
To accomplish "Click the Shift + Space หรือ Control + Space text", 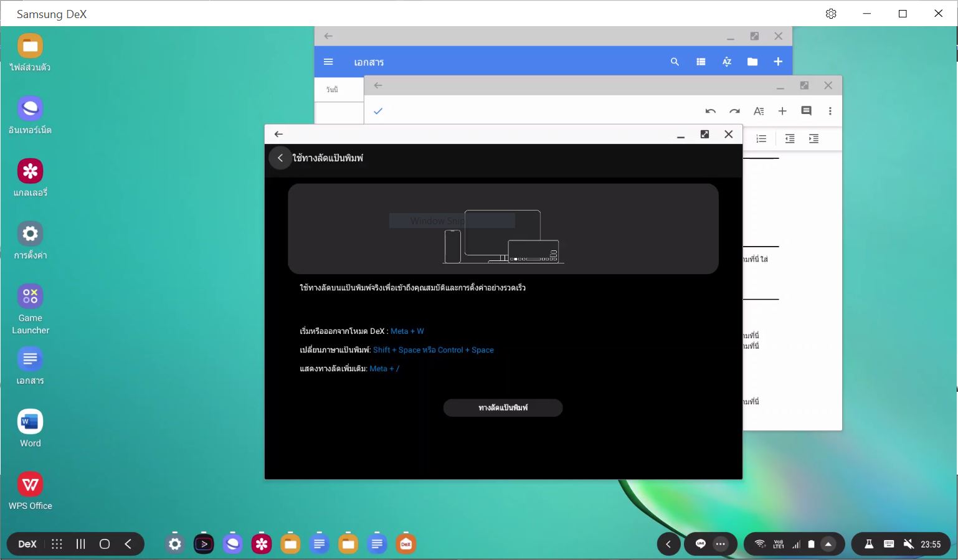I will pyautogui.click(x=434, y=350).
